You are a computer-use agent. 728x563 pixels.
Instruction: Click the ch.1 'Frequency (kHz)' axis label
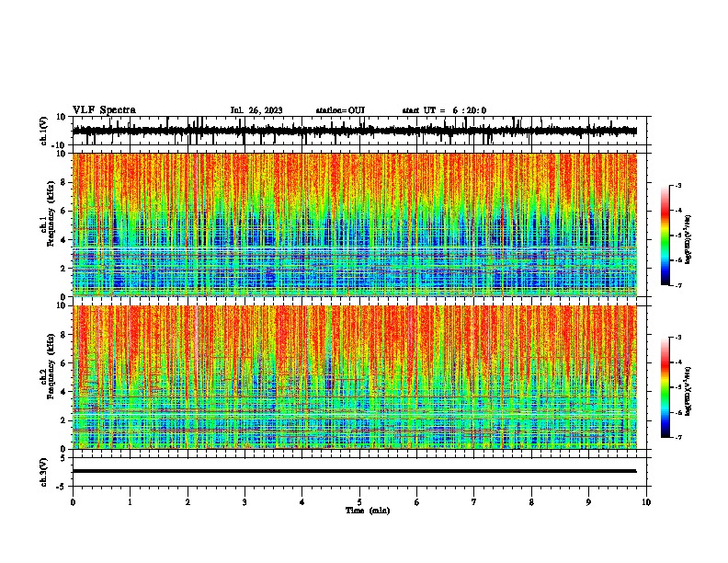point(51,214)
